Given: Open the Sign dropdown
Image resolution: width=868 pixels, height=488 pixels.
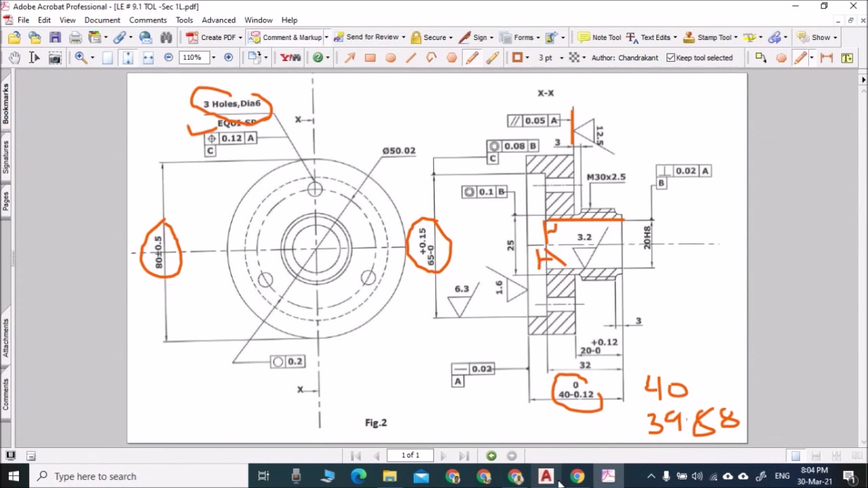Looking at the screenshot, I should click(492, 37).
